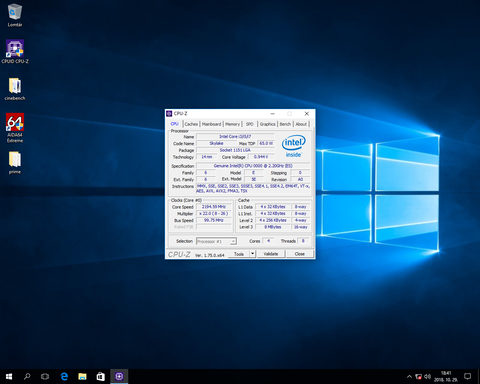This screenshot has height=384, width=480.
Task: Click the Multiplier x 22.0 value
Action: [214, 213]
